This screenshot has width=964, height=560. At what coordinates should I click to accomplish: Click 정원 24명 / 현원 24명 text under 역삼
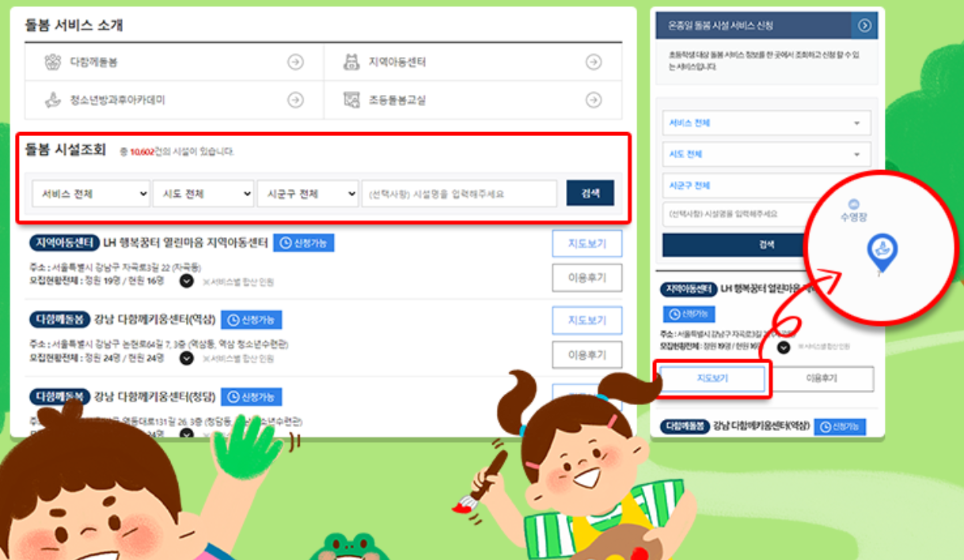125,358
